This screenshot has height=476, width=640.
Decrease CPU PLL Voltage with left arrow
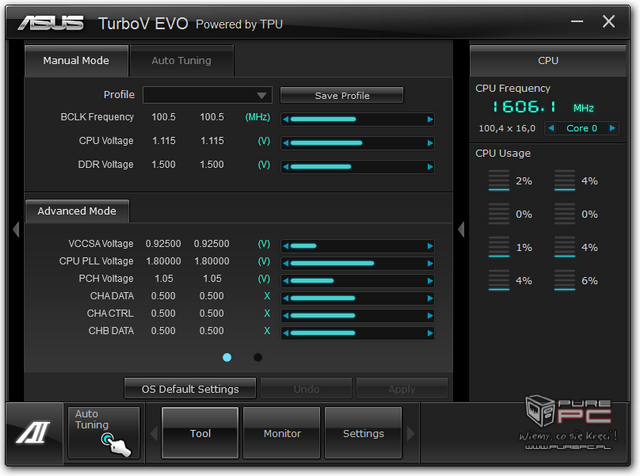click(x=286, y=263)
